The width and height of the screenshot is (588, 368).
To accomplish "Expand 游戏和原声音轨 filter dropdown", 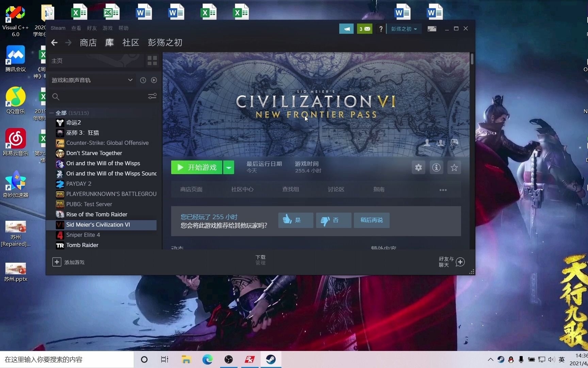I will [x=92, y=80].
